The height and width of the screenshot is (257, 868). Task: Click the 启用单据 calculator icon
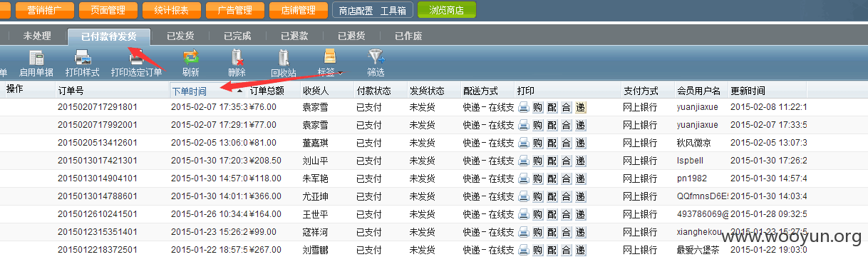click(x=36, y=57)
